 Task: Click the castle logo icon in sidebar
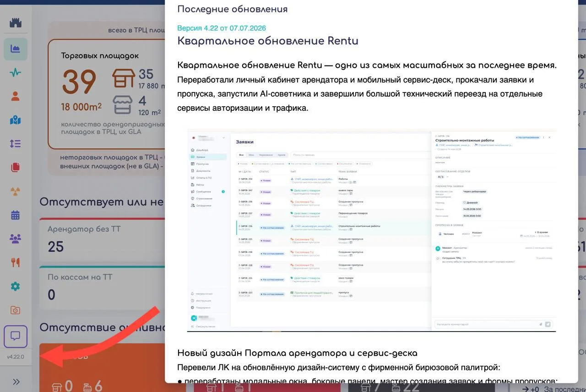point(16,23)
